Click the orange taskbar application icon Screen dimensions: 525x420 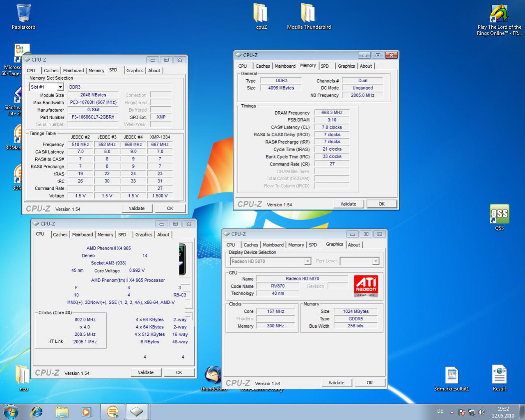point(112,411)
